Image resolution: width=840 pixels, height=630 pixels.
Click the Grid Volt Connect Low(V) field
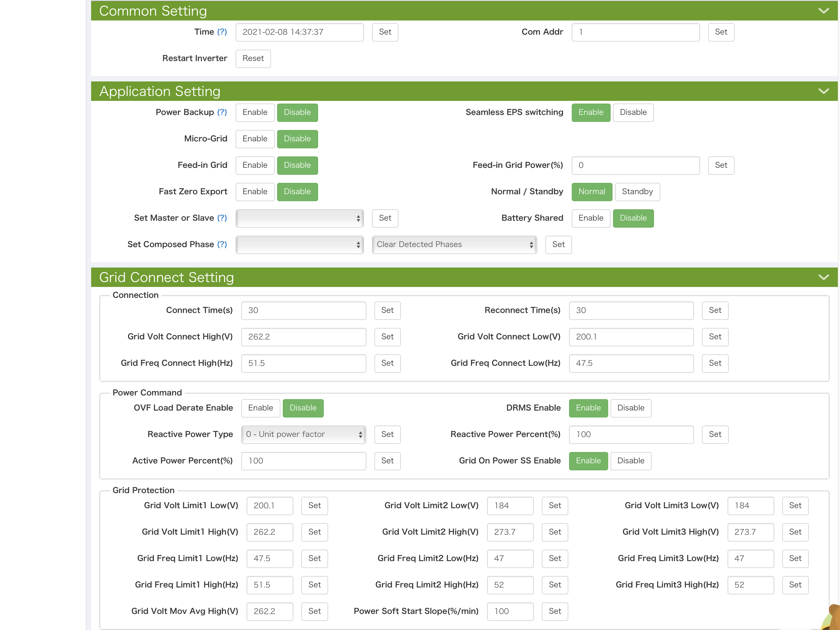[x=631, y=337]
